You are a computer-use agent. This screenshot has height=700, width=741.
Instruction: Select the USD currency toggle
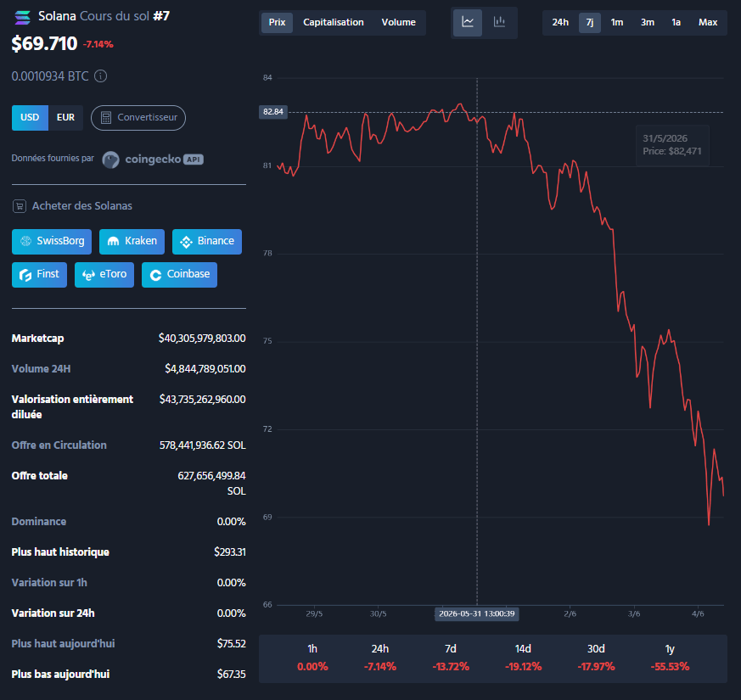pyautogui.click(x=30, y=118)
